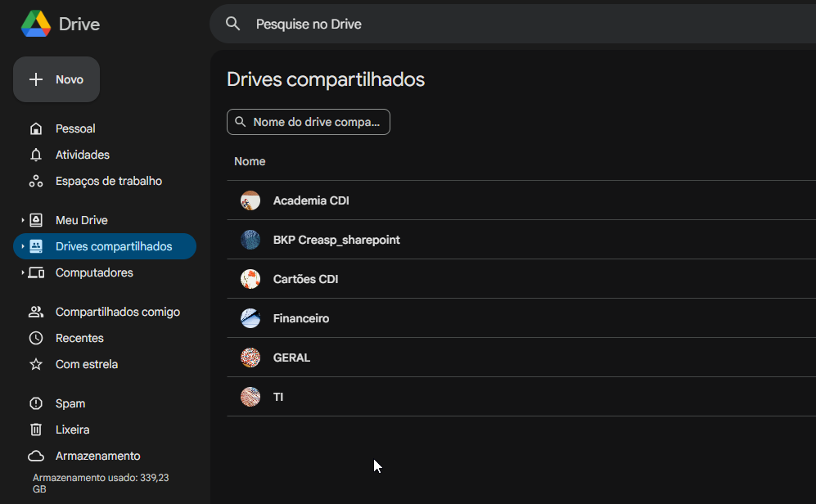Image resolution: width=816 pixels, height=504 pixels.
Task: Click the trash bin icon beside Lixeira
Action: point(36,430)
